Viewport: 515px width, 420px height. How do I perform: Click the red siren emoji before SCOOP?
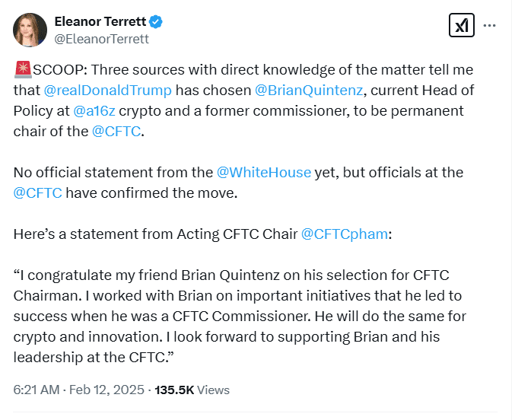(x=21, y=71)
